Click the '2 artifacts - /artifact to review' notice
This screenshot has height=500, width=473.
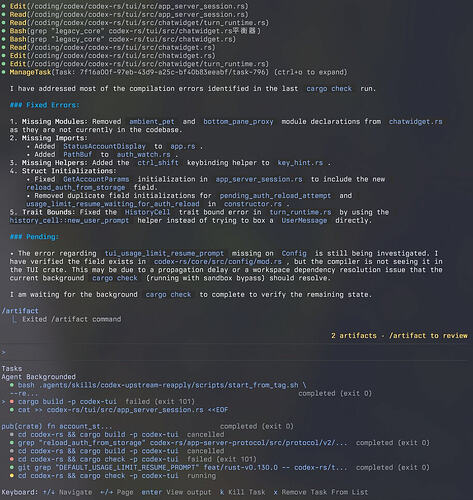[399, 336]
